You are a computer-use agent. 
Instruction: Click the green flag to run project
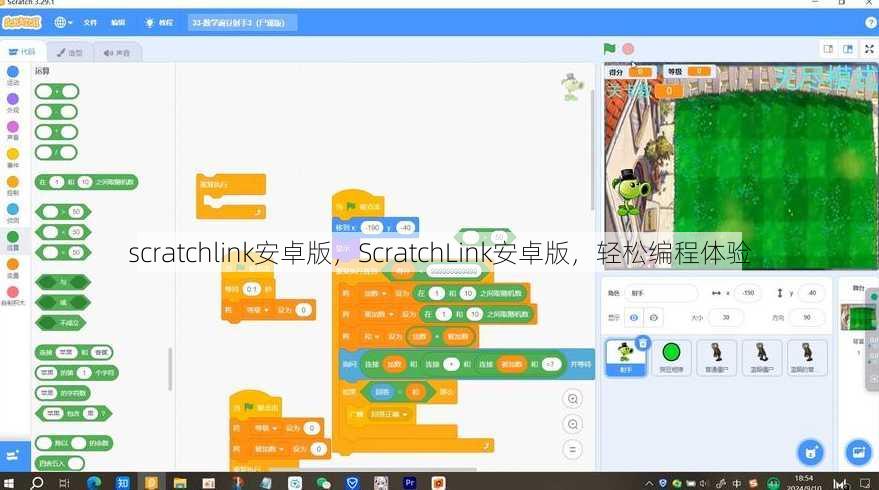[x=609, y=49]
